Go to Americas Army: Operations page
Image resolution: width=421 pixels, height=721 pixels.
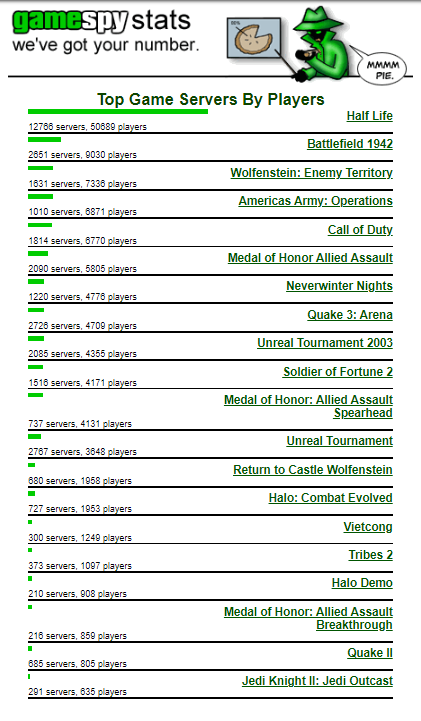pyautogui.click(x=315, y=201)
